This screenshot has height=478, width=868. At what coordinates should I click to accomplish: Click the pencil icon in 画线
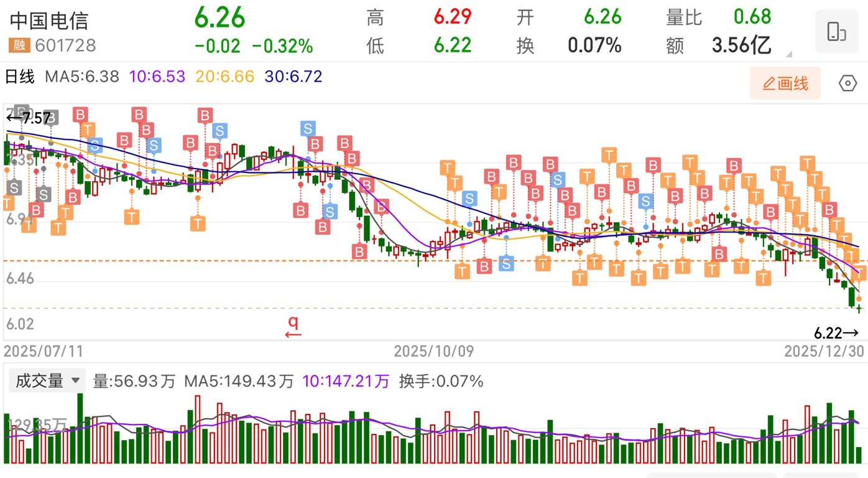click(769, 83)
